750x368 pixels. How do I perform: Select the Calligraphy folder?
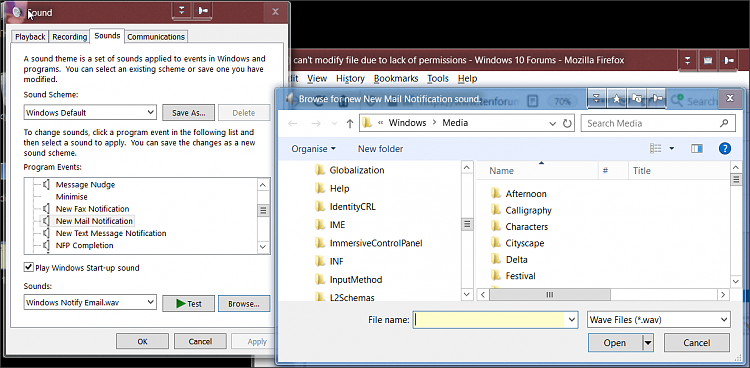pyautogui.click(x=529, y=210)
